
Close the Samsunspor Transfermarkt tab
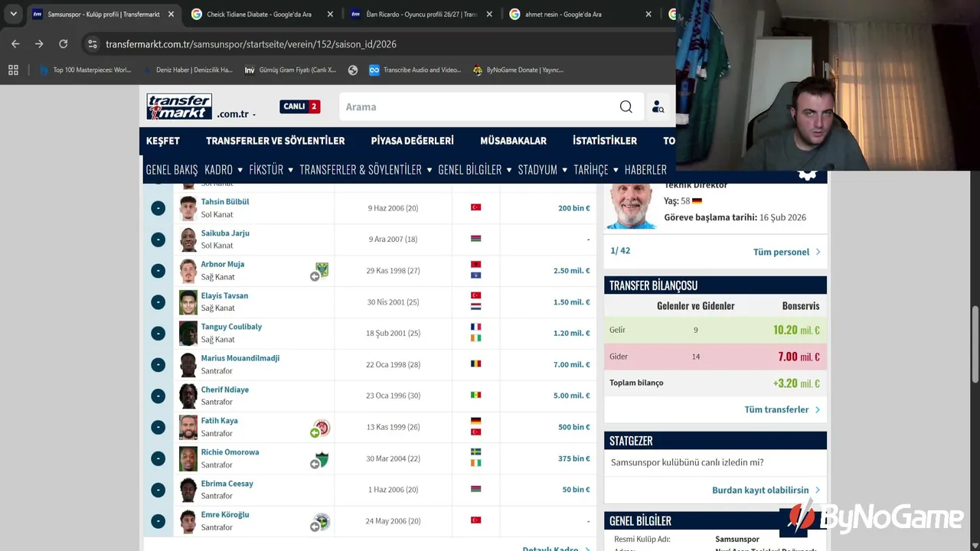[171, 14]
